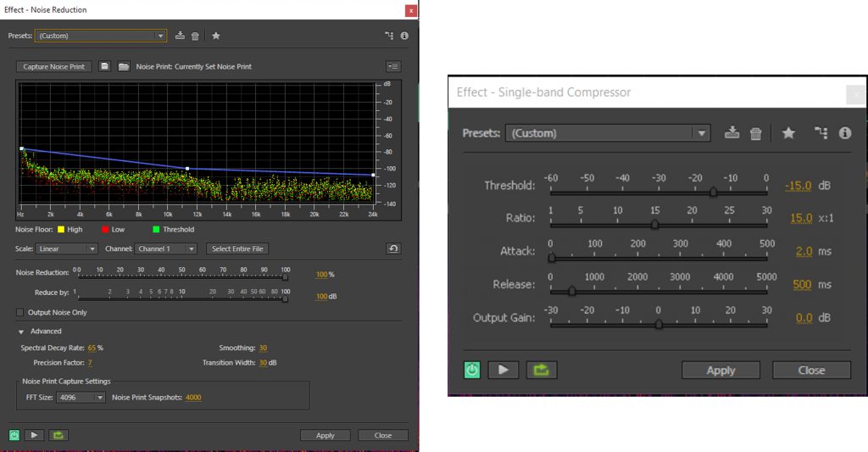This screenshot has height=452, width=868.
Task: Click the Noise Print Snapshots value field
Action: click(193, 397)
